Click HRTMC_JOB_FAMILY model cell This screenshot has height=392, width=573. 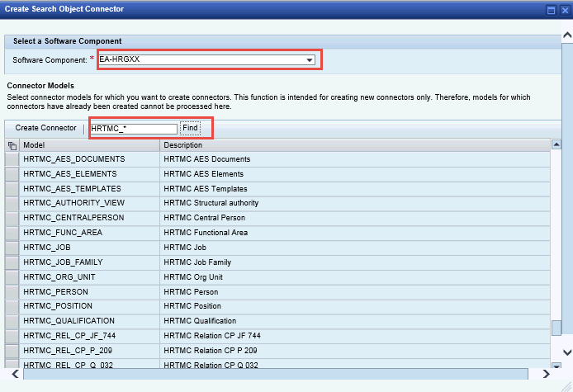pos(89,262)
